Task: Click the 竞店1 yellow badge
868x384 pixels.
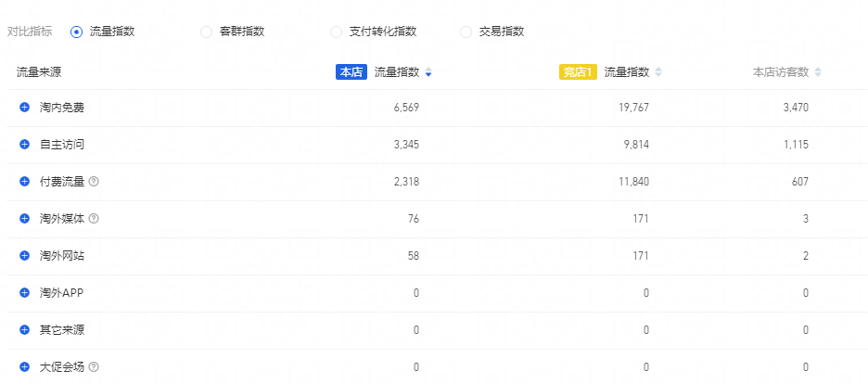Action: 578,72
